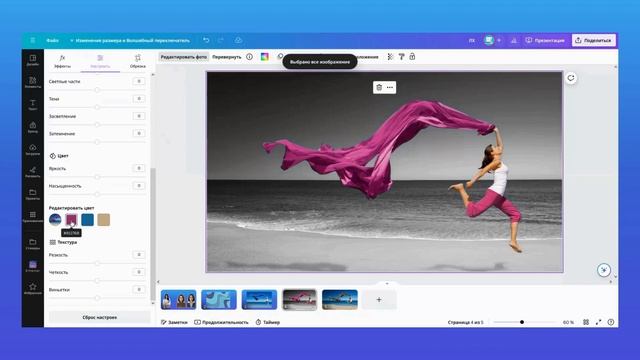Select the tan beige color swatch
Image resolution: width=640 pixels, height=360 pixels.
click(104, 220)
